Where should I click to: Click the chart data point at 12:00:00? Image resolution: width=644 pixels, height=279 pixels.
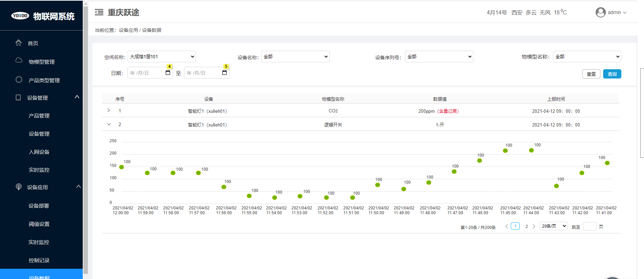point(122,167)
